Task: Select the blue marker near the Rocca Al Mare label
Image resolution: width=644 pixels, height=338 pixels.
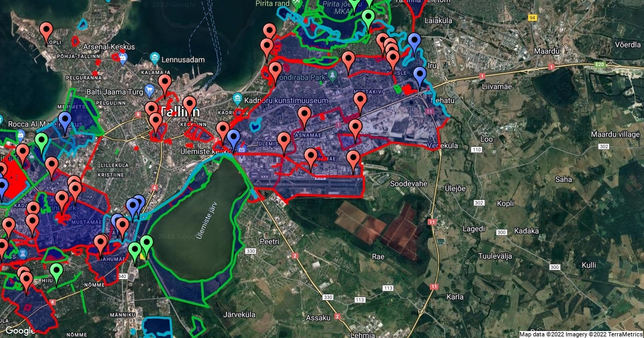Action: pos(65,122)
